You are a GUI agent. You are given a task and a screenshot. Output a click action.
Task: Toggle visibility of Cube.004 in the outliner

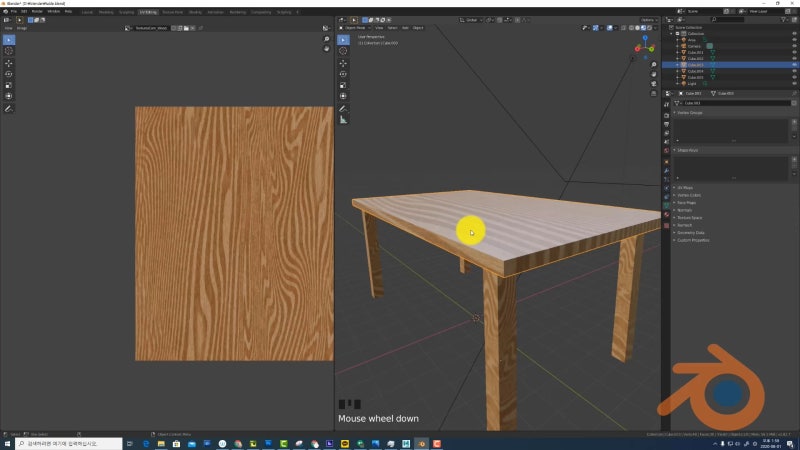tap(794, 71)
